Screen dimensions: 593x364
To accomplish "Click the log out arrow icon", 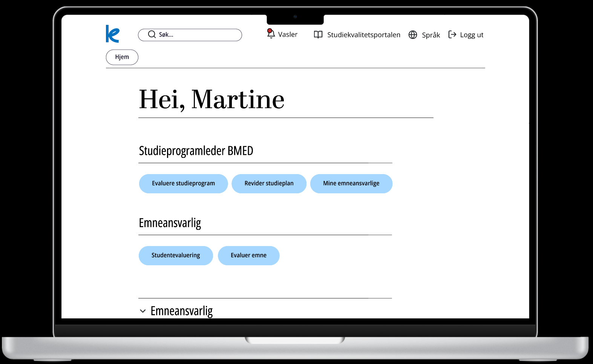I will point(452,35).
